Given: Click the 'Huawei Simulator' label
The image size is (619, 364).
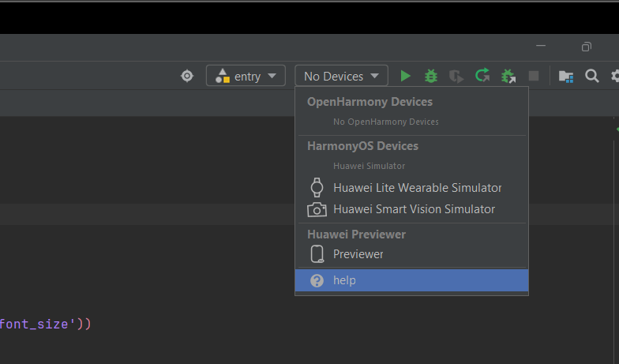Looking at the screenshot, I should click(370, 166).
